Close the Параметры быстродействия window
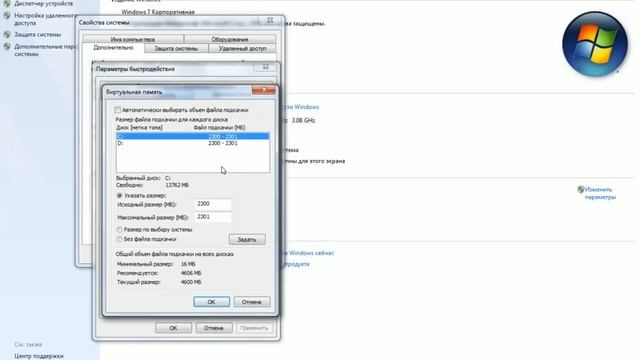640x360 pixels. pyautogui.click(x=265, y=67)
